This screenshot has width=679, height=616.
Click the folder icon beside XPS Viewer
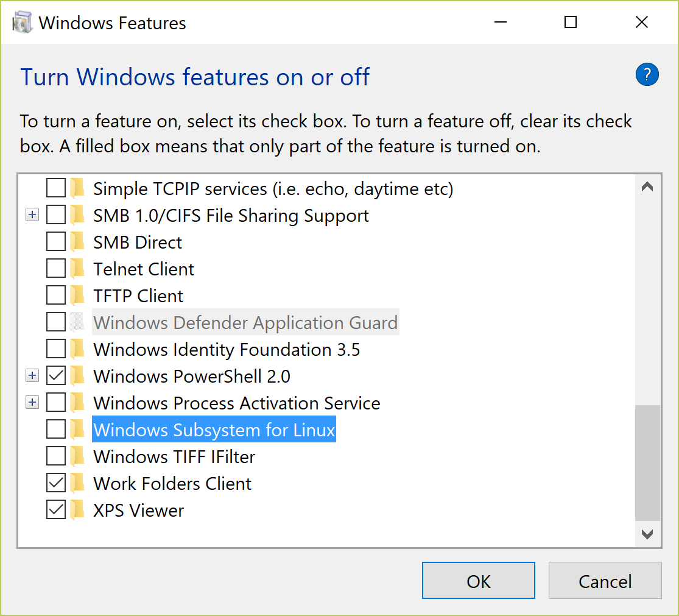pyautogui.click(x=77, y=510)
